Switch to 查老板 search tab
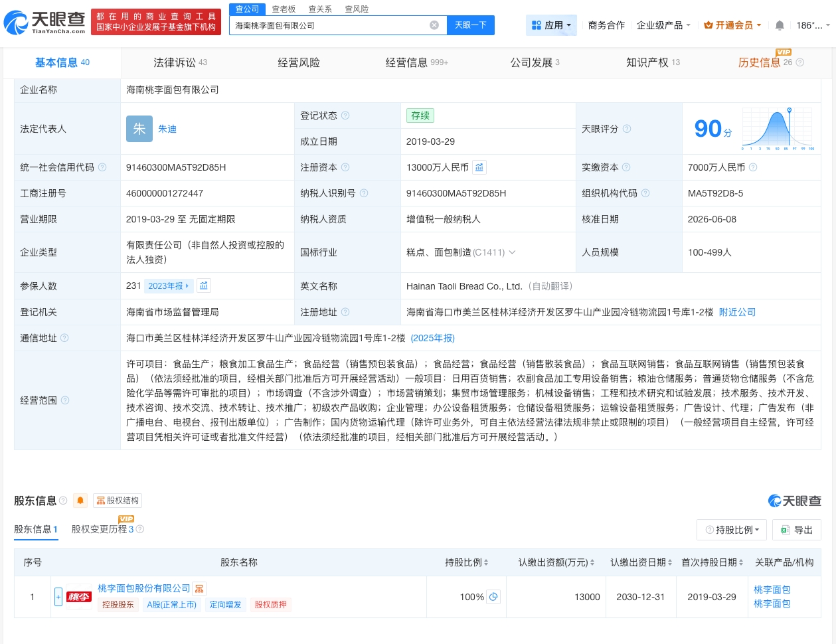Image resolution: width=836 pixels, height=644 pixels. [284, 9]
